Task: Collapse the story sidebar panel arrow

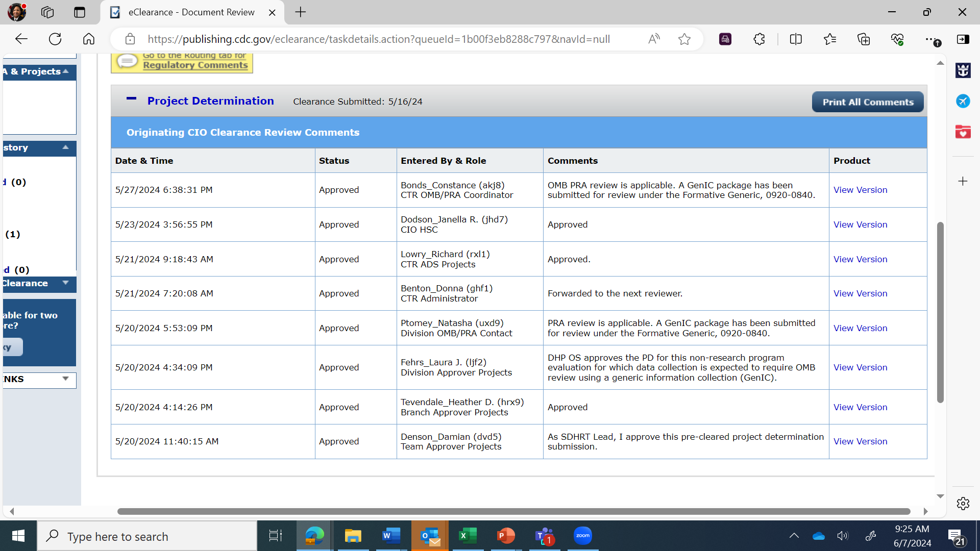Action: (x=65, y=147)
